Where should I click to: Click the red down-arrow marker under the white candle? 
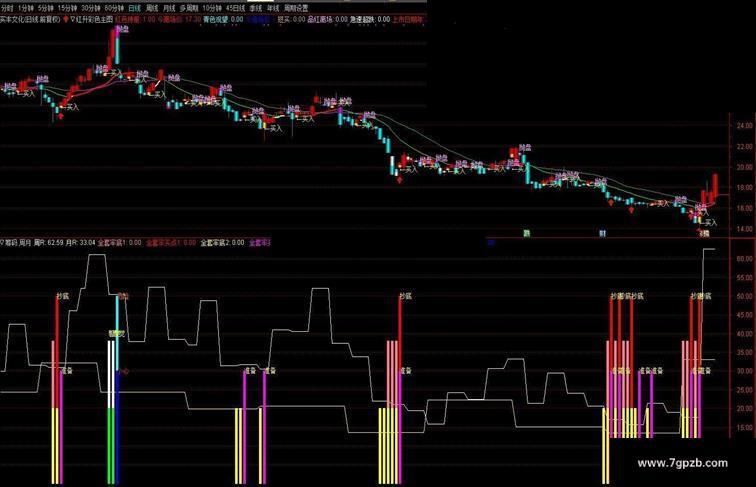click(x=399, y=180)
